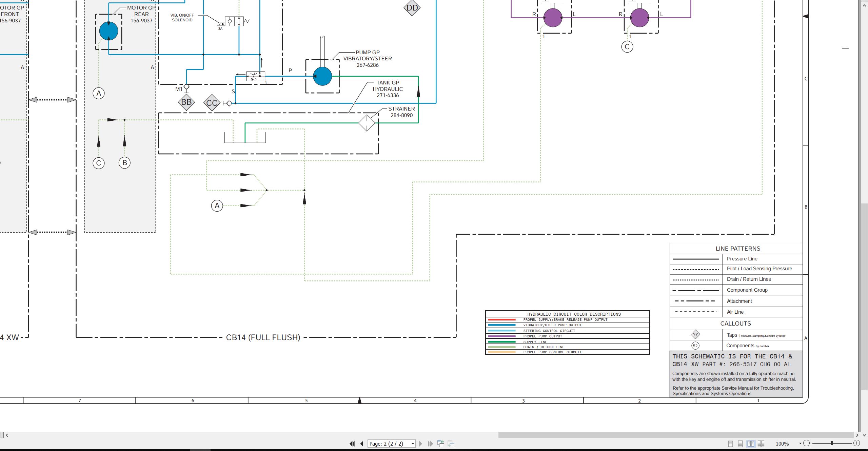Click the vertical scrollbar thumb

tap(864, 296)
